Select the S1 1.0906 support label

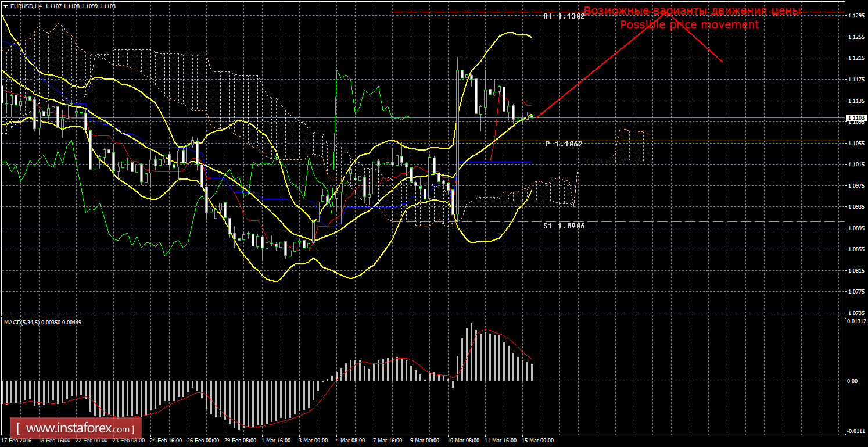coord(564,226)
